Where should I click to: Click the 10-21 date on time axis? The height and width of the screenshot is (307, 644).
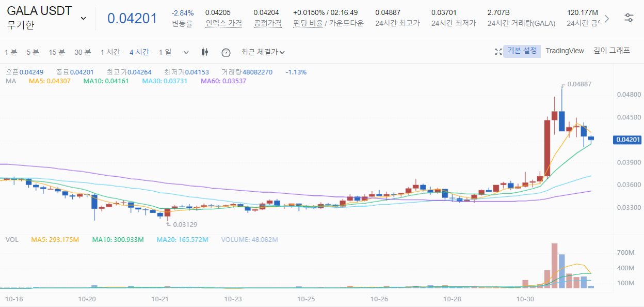(160, 299)
